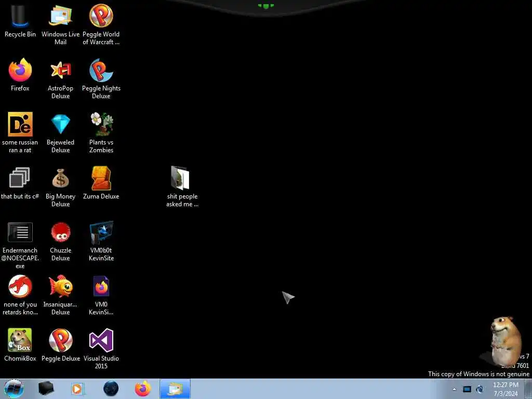Select the Zuma Deluxe icon
The image size is (532, 399).
[x=101, y=183]
